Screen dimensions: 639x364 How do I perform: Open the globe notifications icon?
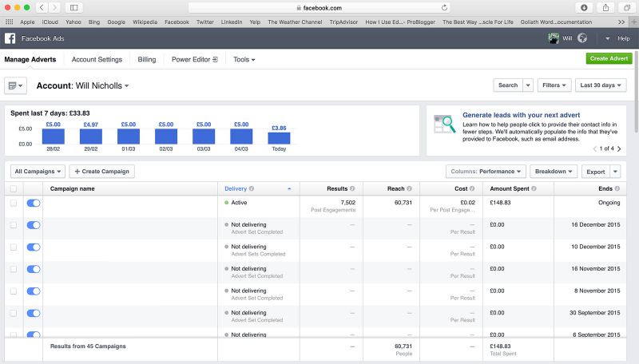tap(582, 38)
